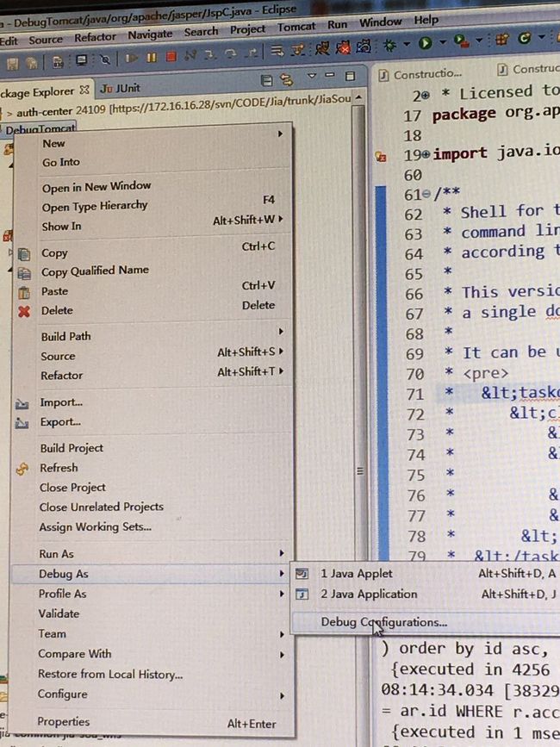This screenshot has height=747, width=560.
Task: Expand the Build Path submenu
Action: pyautogui.click(x=152, y=335)
